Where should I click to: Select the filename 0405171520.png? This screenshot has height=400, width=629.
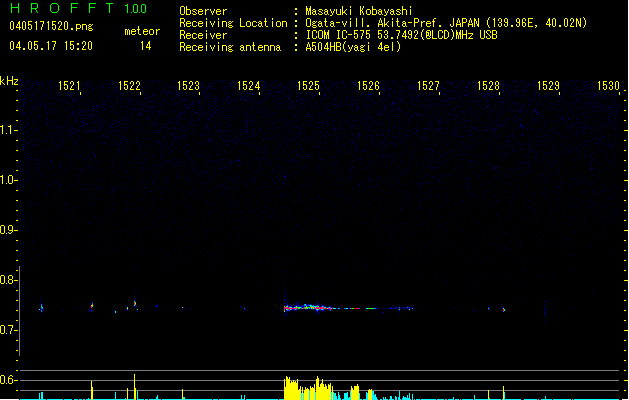[51, 26]
